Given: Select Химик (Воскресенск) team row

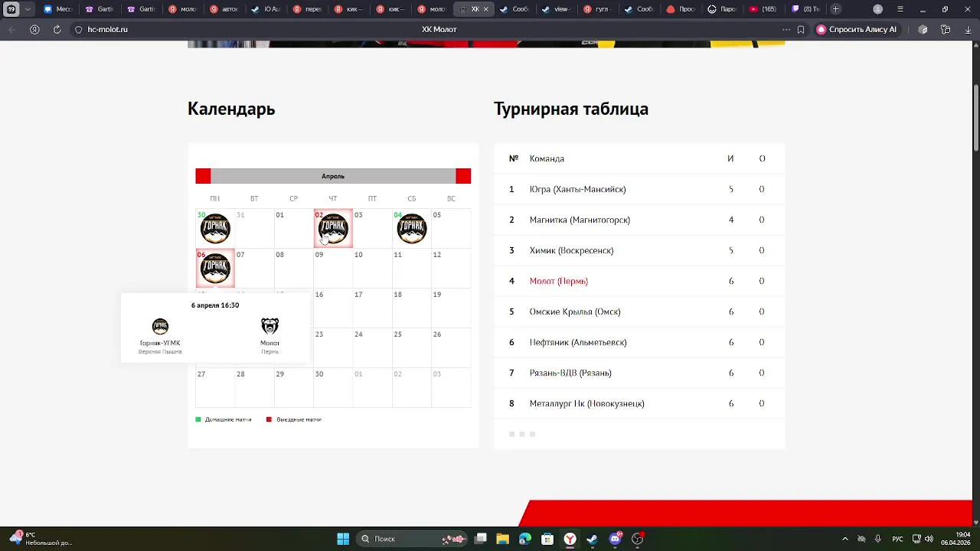Looking at the screenshot, I should [x=639, y=250].
